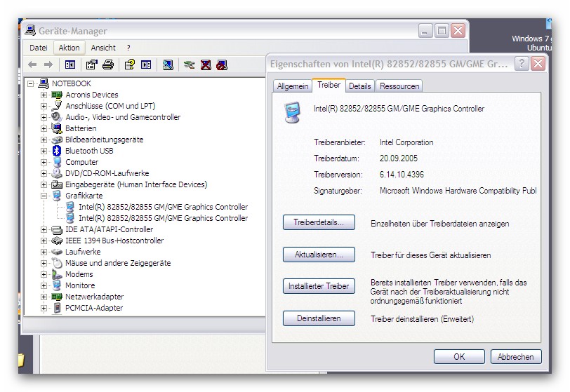The height and width of the screenshot is (392, 570).
Task: Click the driver date 20.09.2005
Action: 399,158
